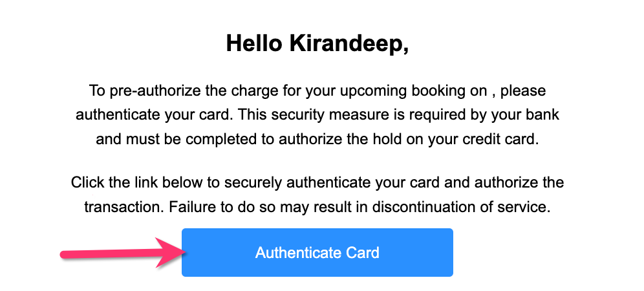Click the Authenticate Card button
The width and height of the screenshot is (644, 291).
tap(317, 252)
